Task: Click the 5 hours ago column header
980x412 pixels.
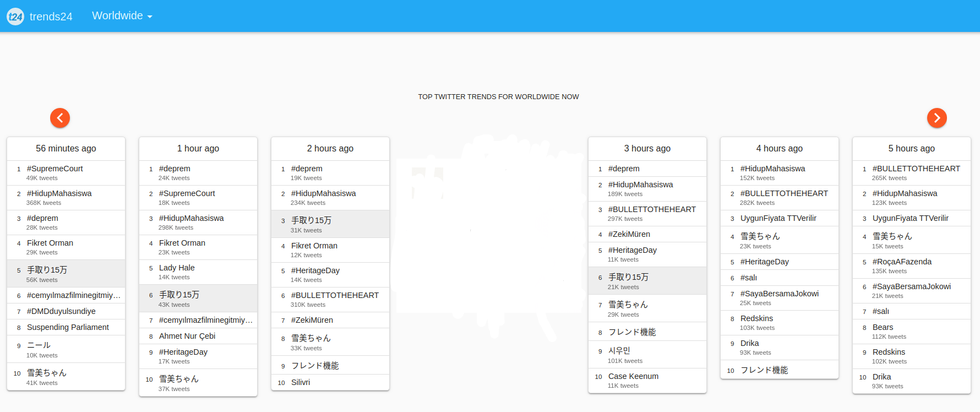Action: [x=912, y=149]
